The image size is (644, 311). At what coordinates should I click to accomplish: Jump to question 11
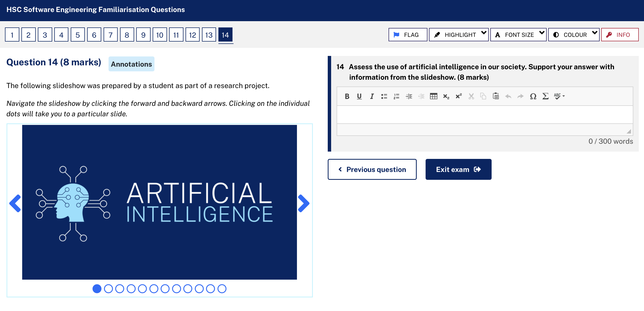click(x=176, y=34)
